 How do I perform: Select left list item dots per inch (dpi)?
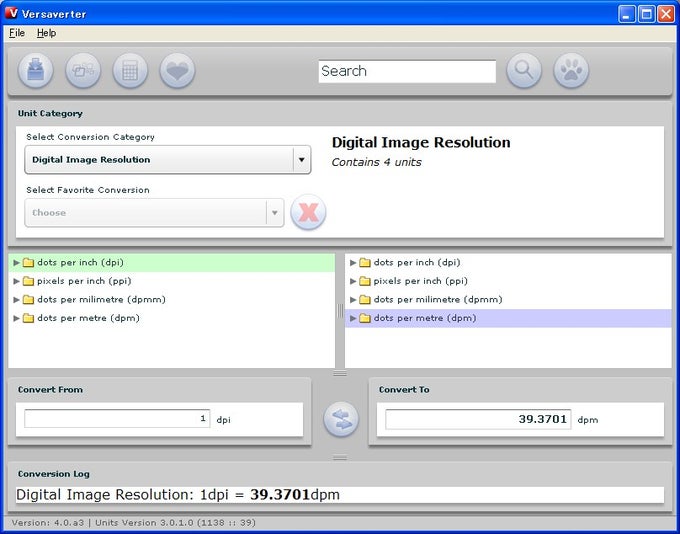click(172, 262)
